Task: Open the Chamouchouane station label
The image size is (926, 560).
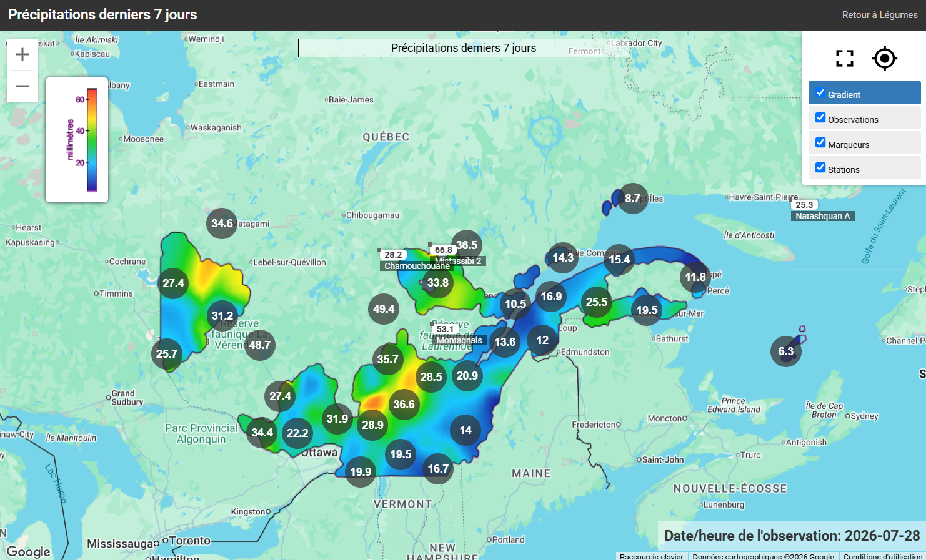Action: coord(417,266)
